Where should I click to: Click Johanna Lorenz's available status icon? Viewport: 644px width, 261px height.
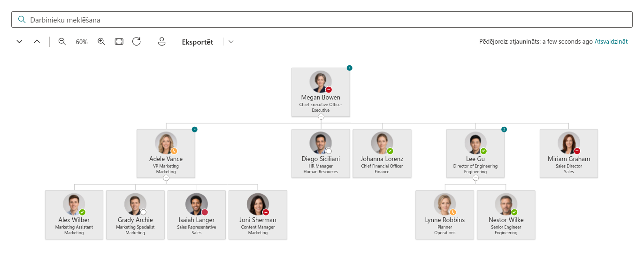pyautogui.click(x=390, y=151)
